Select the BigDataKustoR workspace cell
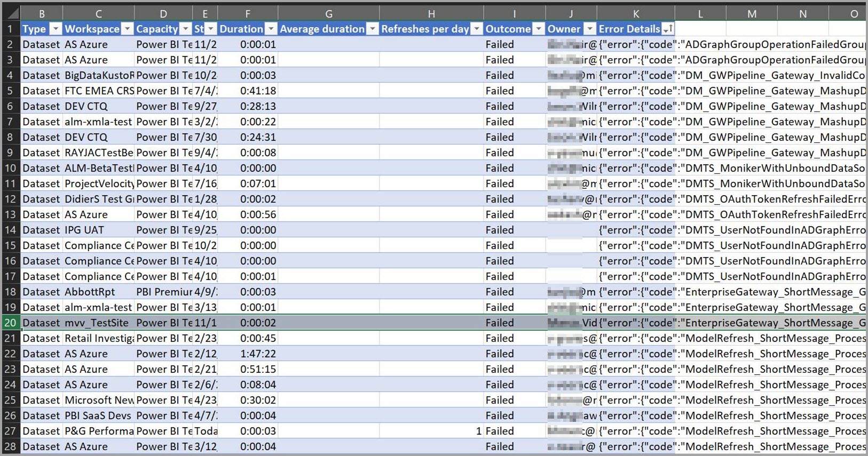 pos(99,75)
